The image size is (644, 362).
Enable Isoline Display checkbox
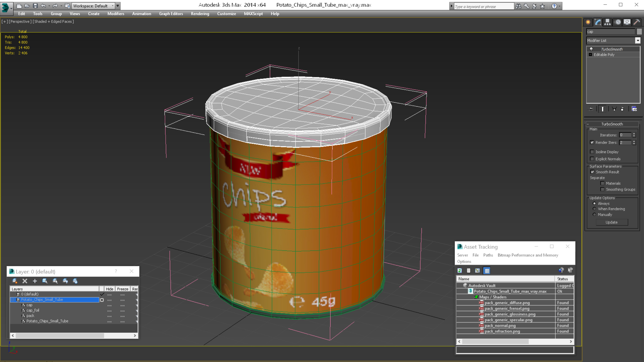click(x=592, y=152)
